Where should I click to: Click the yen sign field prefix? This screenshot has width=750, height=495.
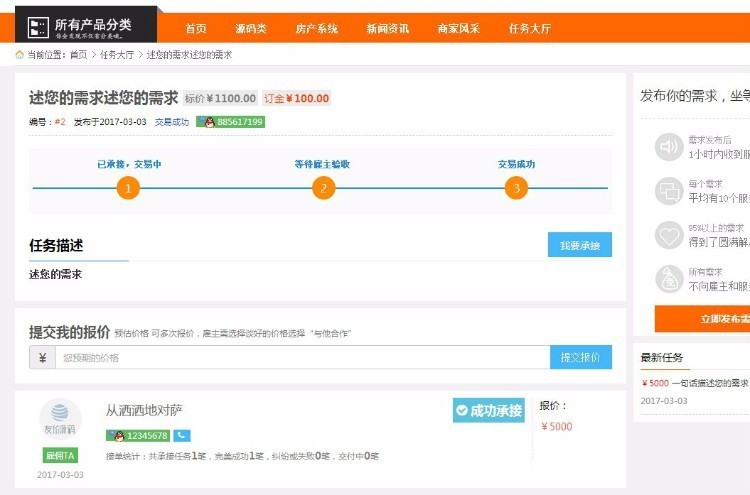point(43,357)
